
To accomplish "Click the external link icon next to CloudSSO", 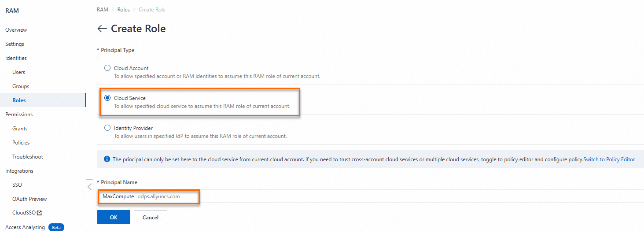I will (x=39, y=213).
